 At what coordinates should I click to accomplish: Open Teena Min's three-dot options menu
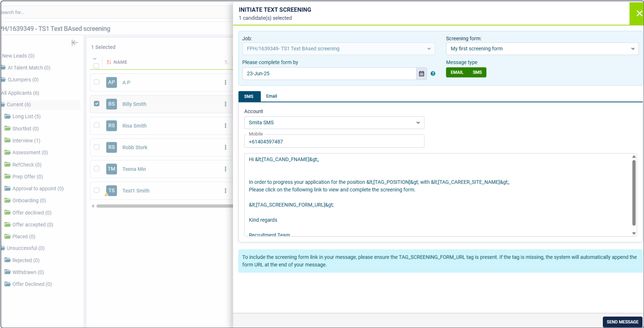[x=225, y=169]
